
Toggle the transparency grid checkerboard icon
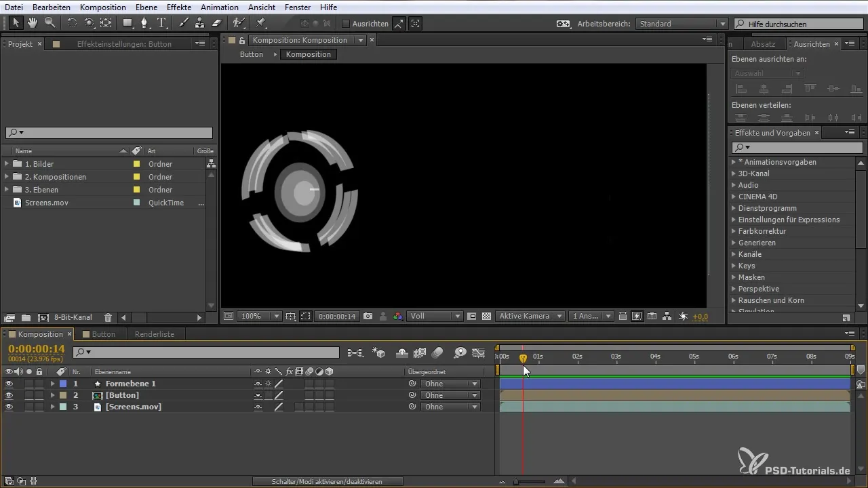[x=486, y=317]
